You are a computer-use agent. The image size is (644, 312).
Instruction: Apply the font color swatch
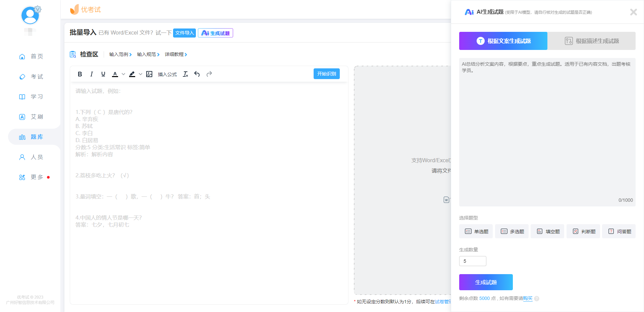pyautogui.click(x=115, y=74)
